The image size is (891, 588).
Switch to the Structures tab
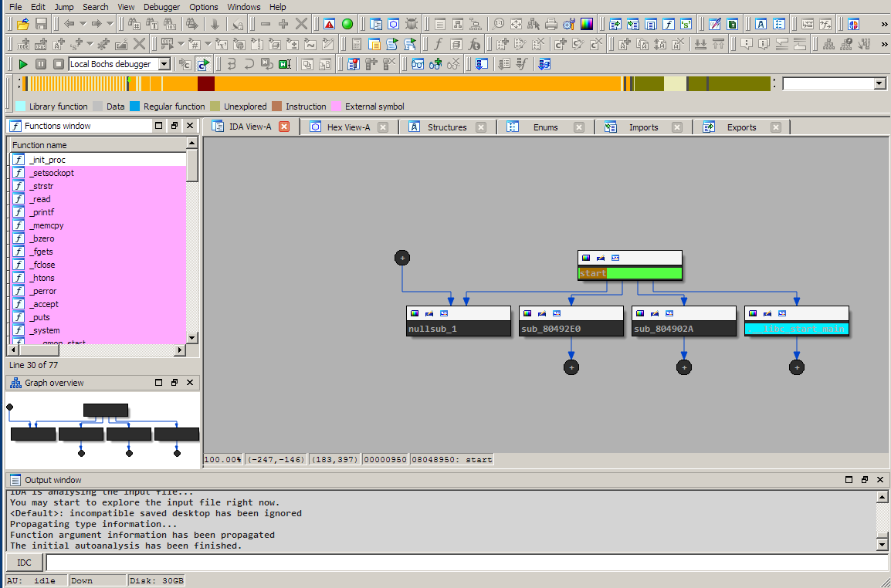click(x=447, y=127)
